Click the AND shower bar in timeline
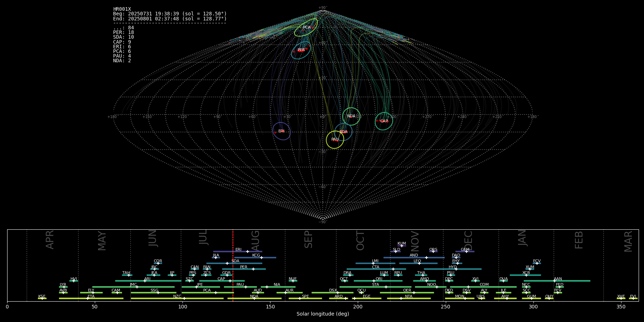The height and width of the screenshot is (322, 644). 414,258
